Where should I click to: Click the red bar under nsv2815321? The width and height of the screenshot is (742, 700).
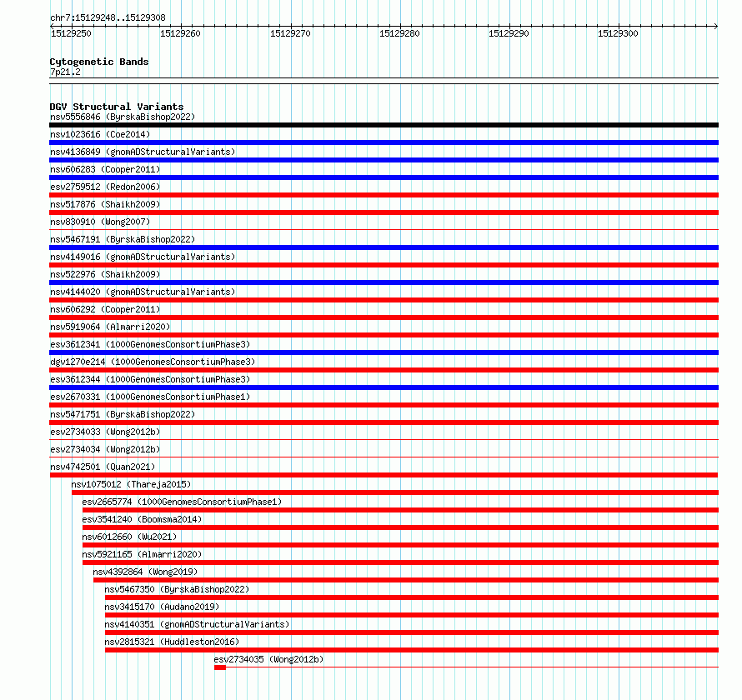pos(412,650)
